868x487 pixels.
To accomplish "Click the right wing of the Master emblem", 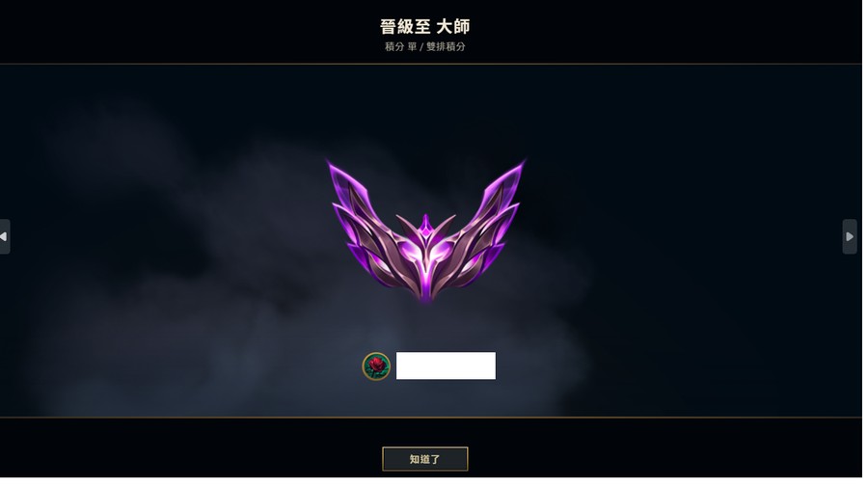I will pos(486,222).
